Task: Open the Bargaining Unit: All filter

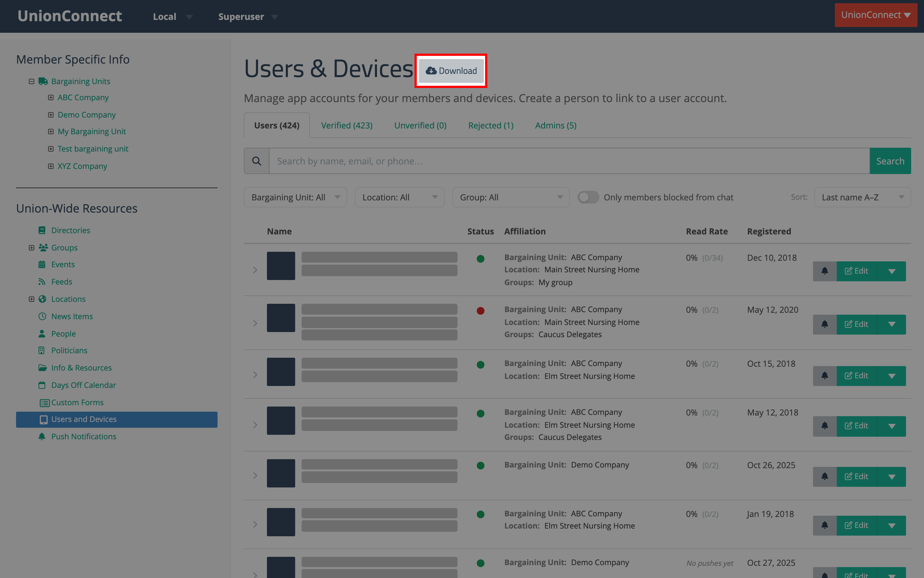Action: [x=295, y=197]
